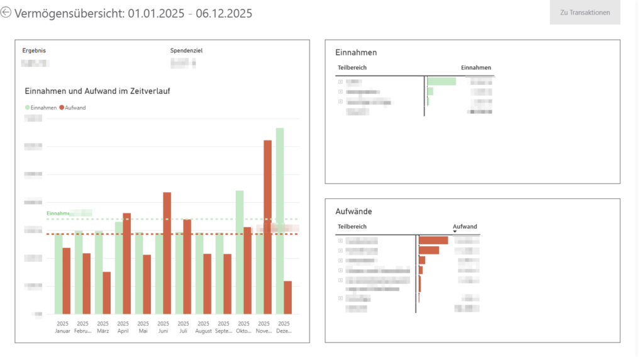Expand the second row in Einnahmen table
The width and height of the screenshot is (644, 357).
click(x=340, y=92)
